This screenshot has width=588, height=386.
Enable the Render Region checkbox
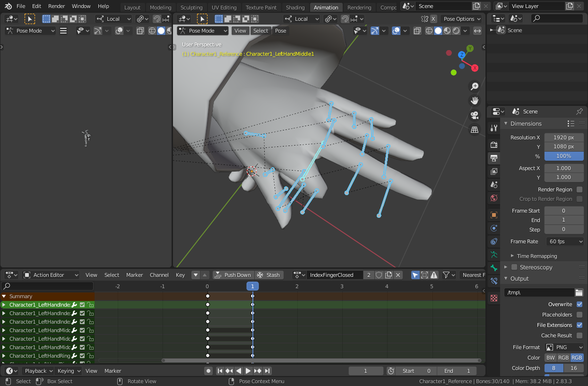click(580, 190)
